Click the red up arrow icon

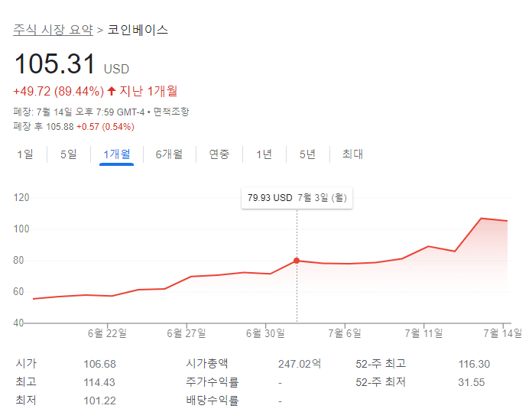click(112, 91)
